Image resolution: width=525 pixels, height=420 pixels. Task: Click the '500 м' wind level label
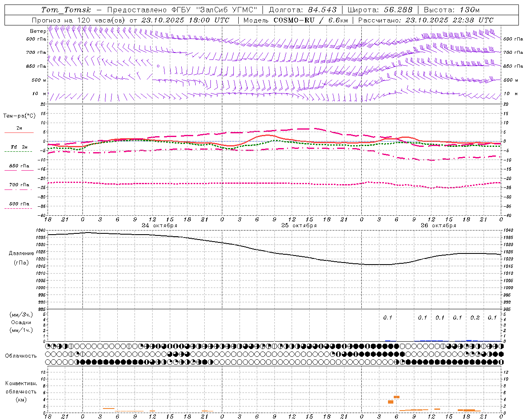tap(39, 80)
